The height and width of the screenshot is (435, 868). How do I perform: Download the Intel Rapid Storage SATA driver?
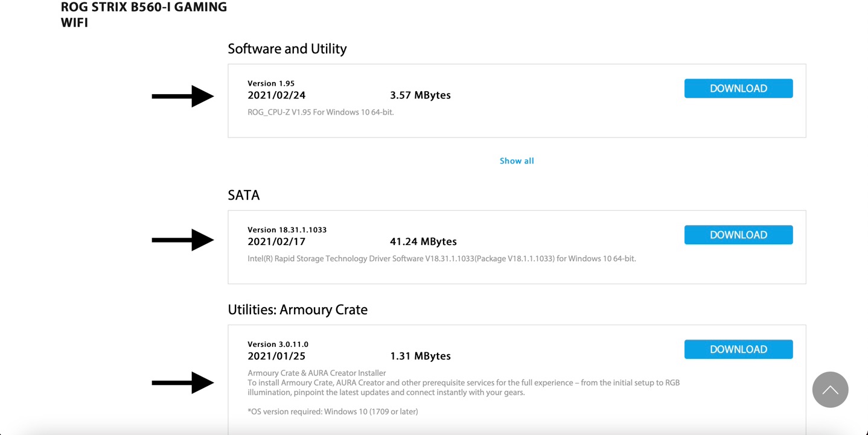coord(738,235)
